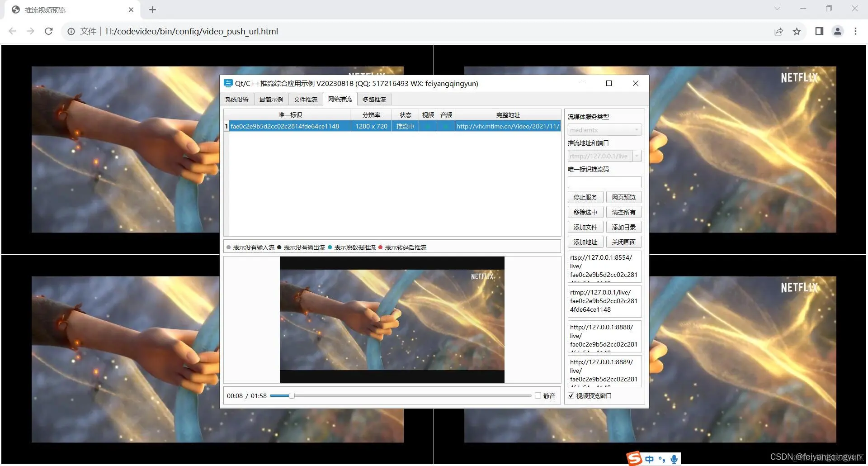Image resolution: width=868 pixels, height=466 pixels.
Task: Switch to the 文件推流 tab
Action: pyautogui.click(x=306, y=100)
